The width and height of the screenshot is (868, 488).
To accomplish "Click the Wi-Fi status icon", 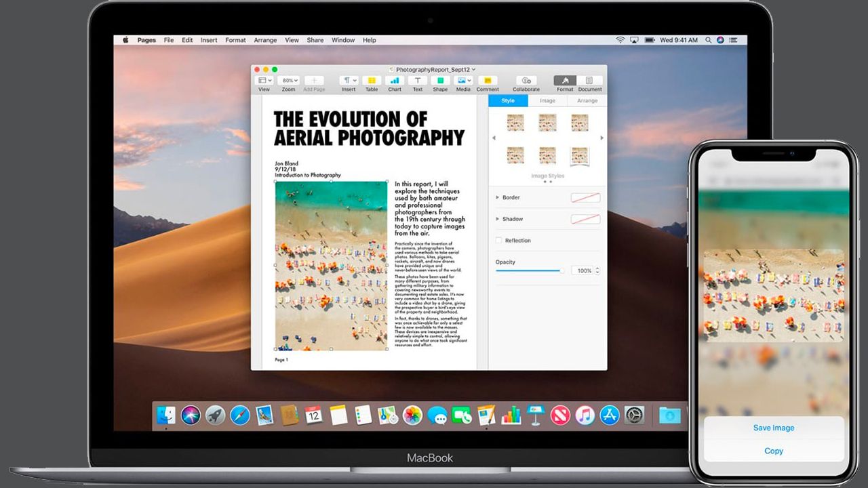I will pyautogui.click(x=620, y=40).
